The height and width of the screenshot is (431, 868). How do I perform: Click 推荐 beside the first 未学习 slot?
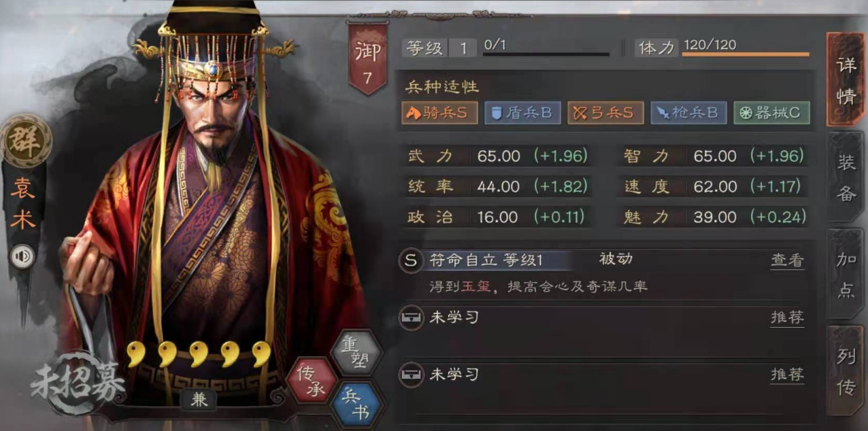tap(787, 317)
